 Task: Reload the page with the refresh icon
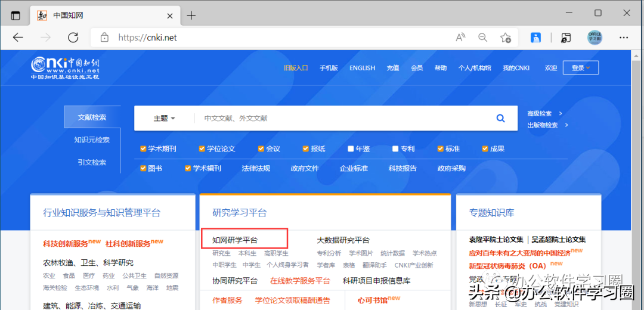point(73,38)
